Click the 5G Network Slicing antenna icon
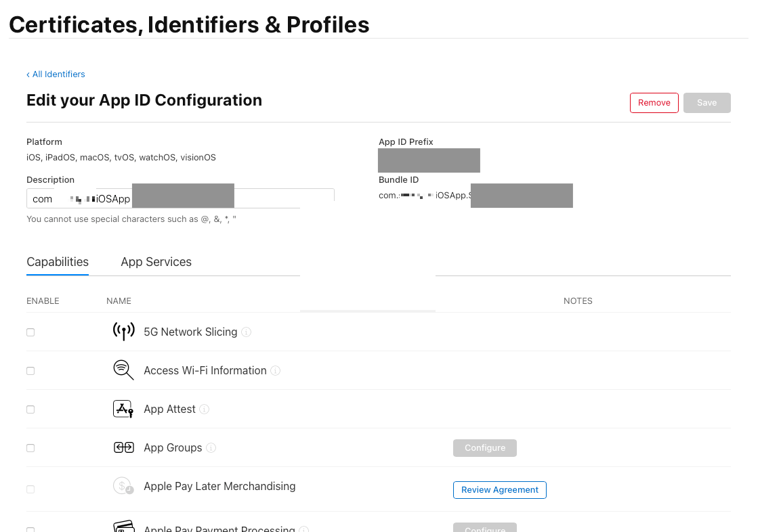Viewport: 760px width, 532px height. click(123, 332)
